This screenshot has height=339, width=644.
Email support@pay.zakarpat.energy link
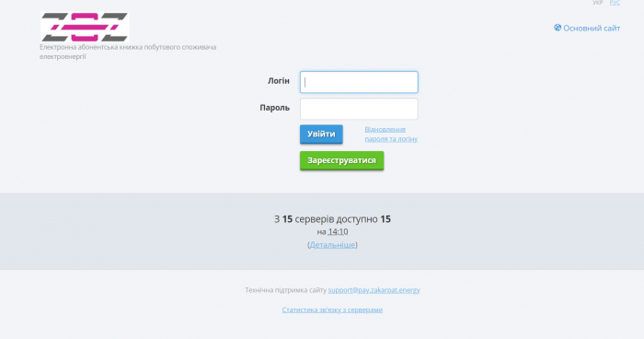coord(374,290)
